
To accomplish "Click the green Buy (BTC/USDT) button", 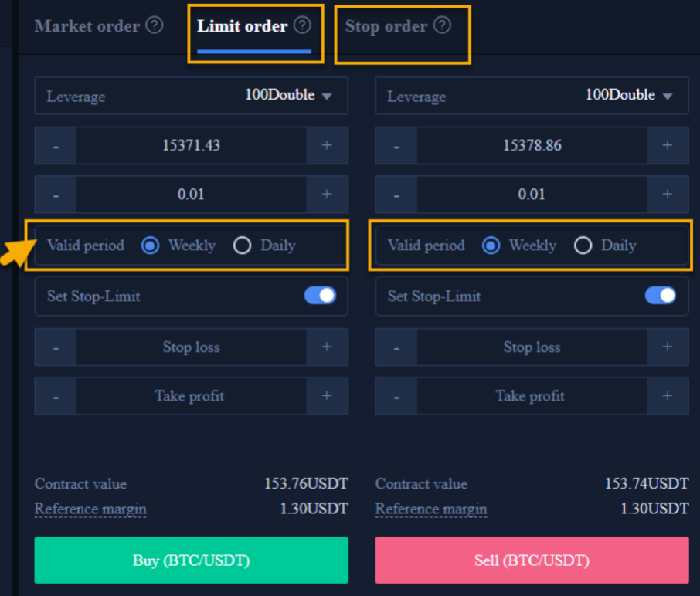I will pyautogui.click(x=191, y=560).
